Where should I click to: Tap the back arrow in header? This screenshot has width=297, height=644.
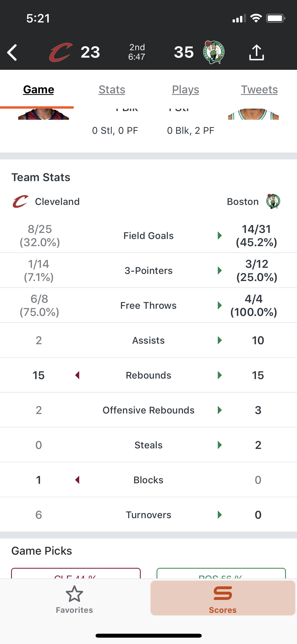[x=12, y=52]
